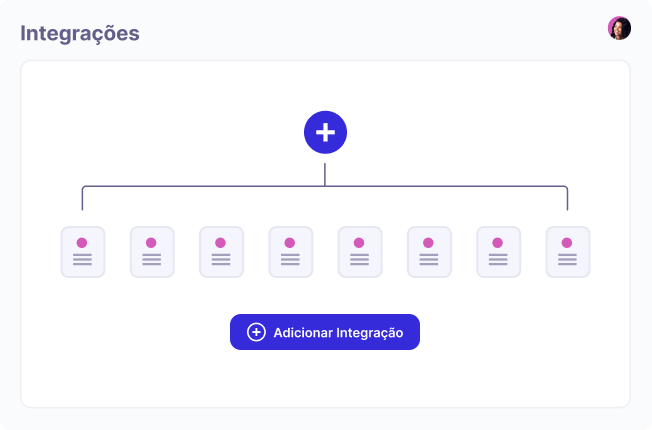Select the last integration card on right
The image size is (652, 430).
[567, 252]
